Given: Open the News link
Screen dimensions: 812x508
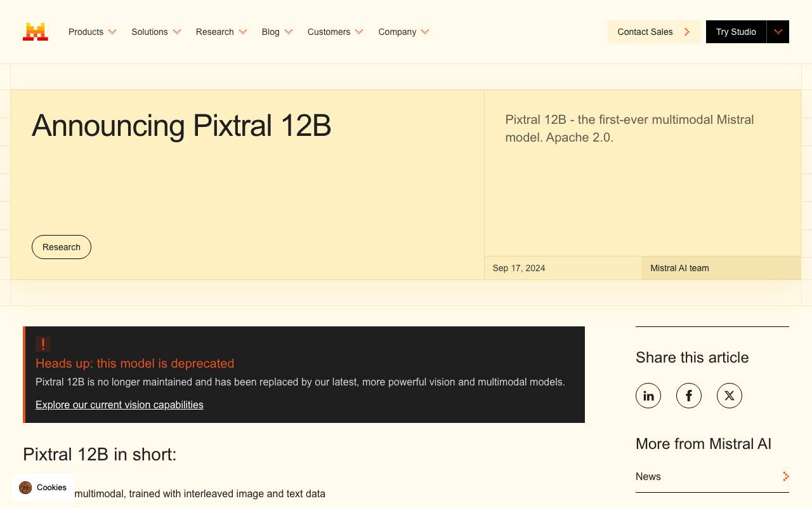Looking at the screenshot, I should [x=712, y=476].
